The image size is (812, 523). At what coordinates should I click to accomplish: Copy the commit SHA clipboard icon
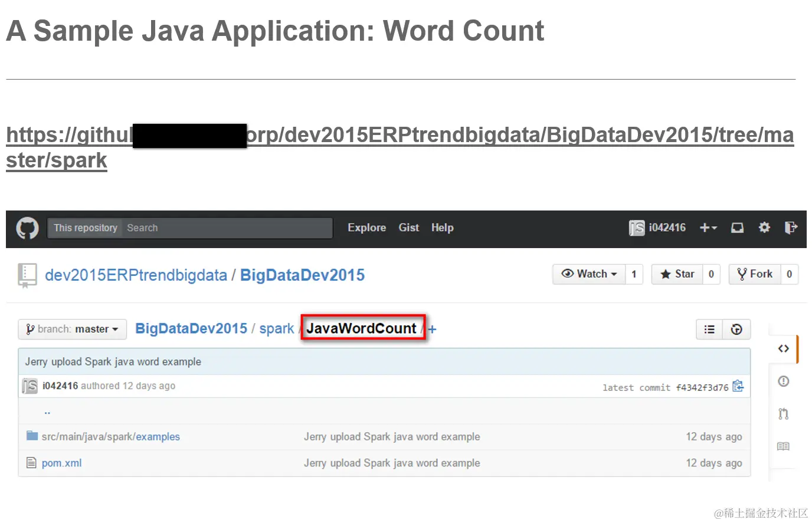pos(738,386)
